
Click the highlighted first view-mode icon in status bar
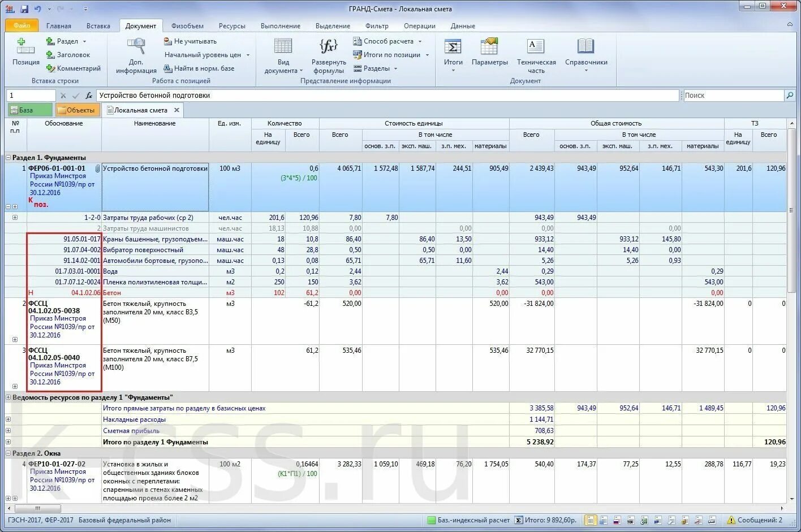(591, 520)
